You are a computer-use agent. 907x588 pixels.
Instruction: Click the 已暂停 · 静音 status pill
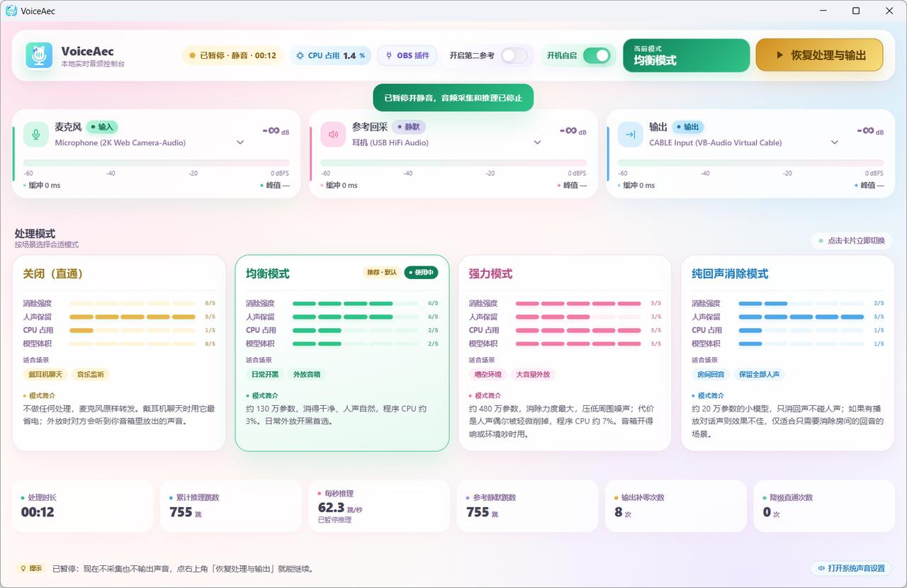coord(233,55)
